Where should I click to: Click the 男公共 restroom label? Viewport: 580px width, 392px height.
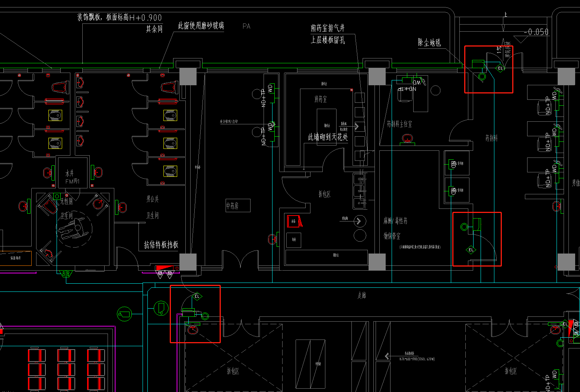153,199
